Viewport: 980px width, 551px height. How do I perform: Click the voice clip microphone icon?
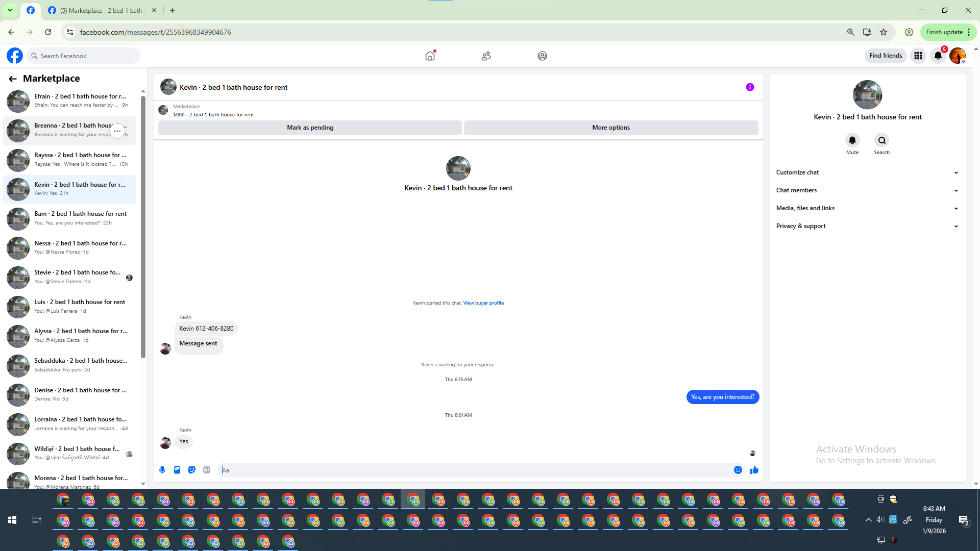pyautogui.click(x=162, y=470)
